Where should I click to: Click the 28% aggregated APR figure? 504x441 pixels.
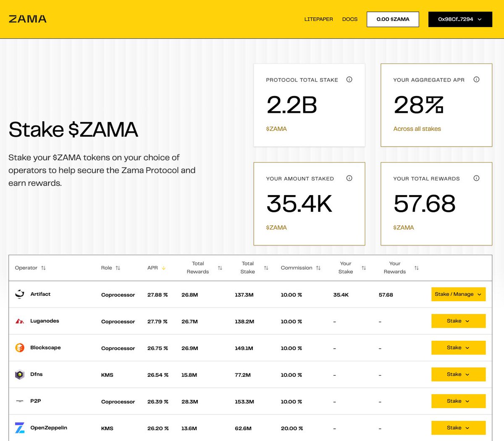[x=419, y=105]
